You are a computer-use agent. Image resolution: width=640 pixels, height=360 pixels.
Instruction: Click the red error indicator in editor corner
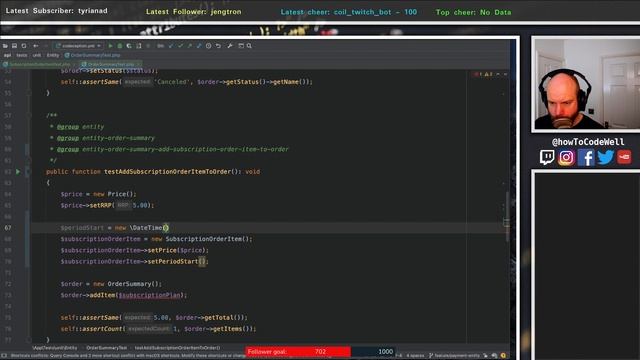(478, 74)
